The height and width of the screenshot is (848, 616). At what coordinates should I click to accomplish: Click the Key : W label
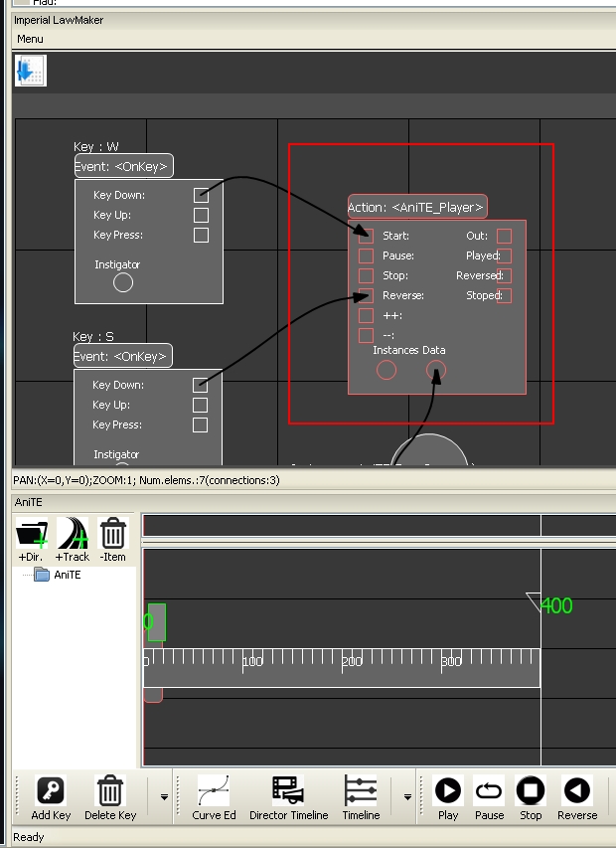pos(96,146)
